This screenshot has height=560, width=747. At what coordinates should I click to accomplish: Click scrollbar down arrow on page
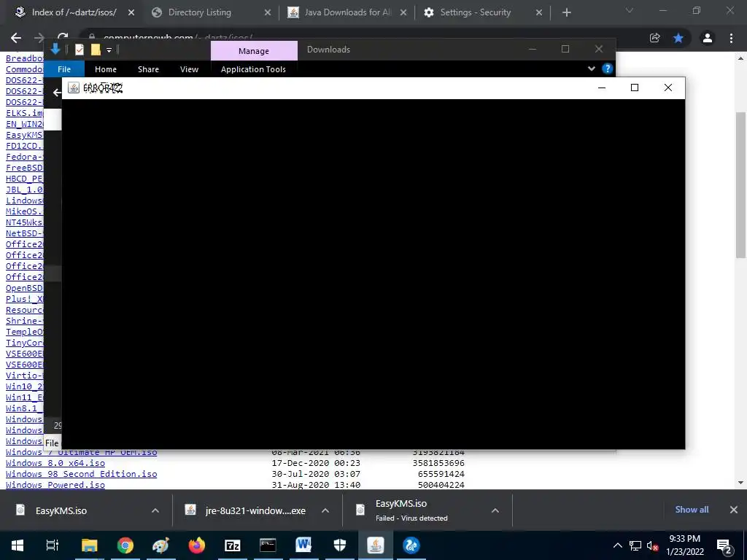point(741,483)
